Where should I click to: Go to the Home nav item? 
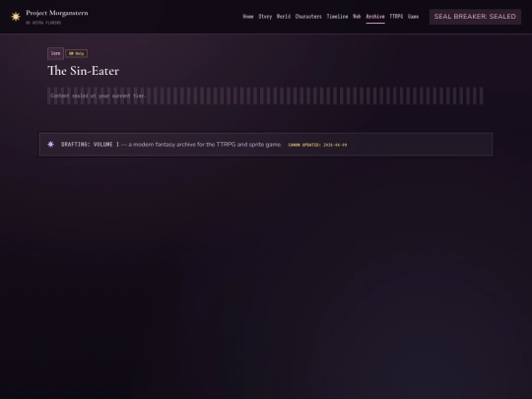[x=248, y=17]
